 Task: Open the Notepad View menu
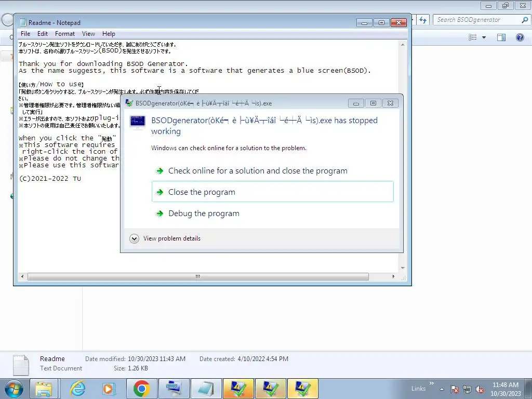88,34
